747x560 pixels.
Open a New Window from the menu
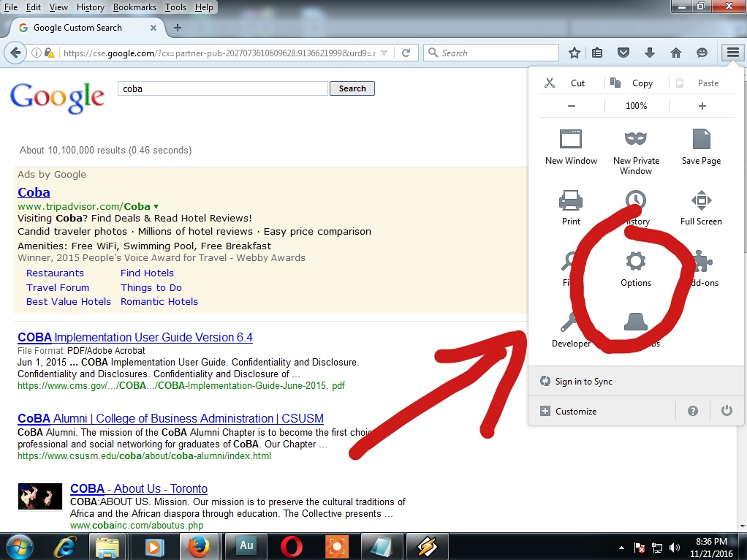pos(571,147)
